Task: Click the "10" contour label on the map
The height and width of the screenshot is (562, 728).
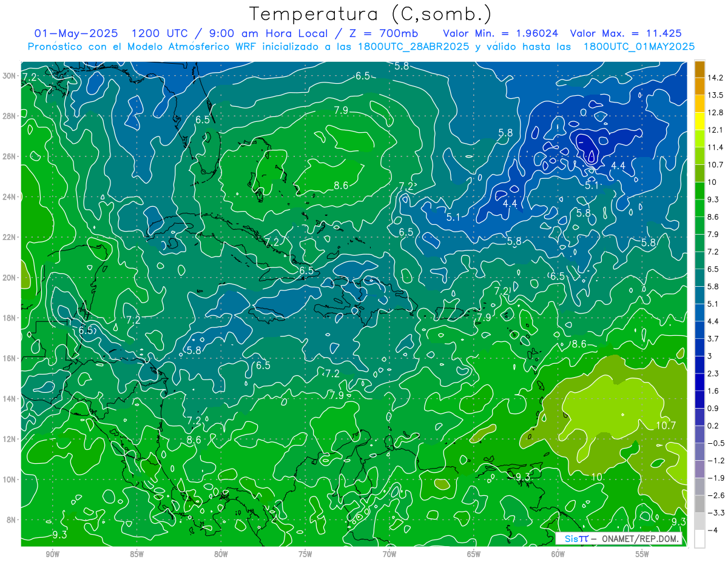Action: (598, 477)
